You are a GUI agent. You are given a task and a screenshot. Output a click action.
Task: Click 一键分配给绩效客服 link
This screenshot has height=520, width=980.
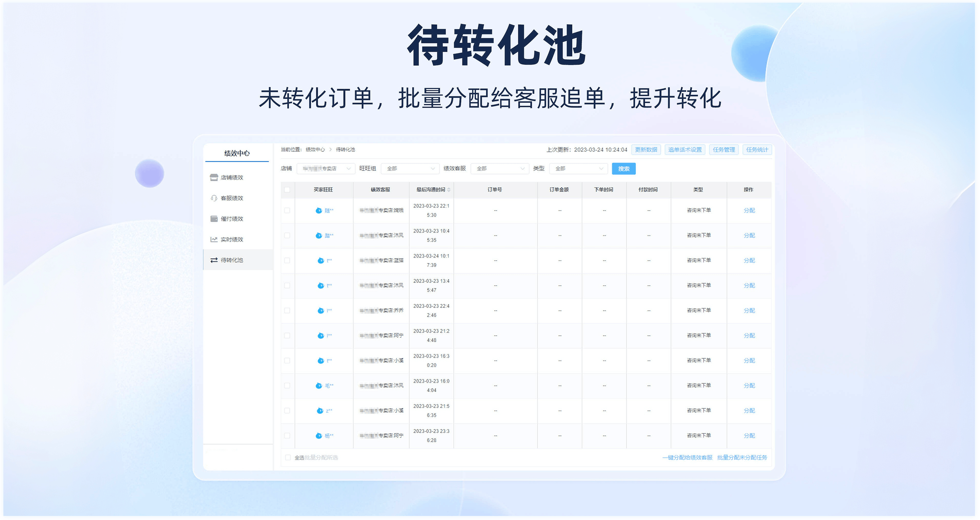click(x=687, y=458)
